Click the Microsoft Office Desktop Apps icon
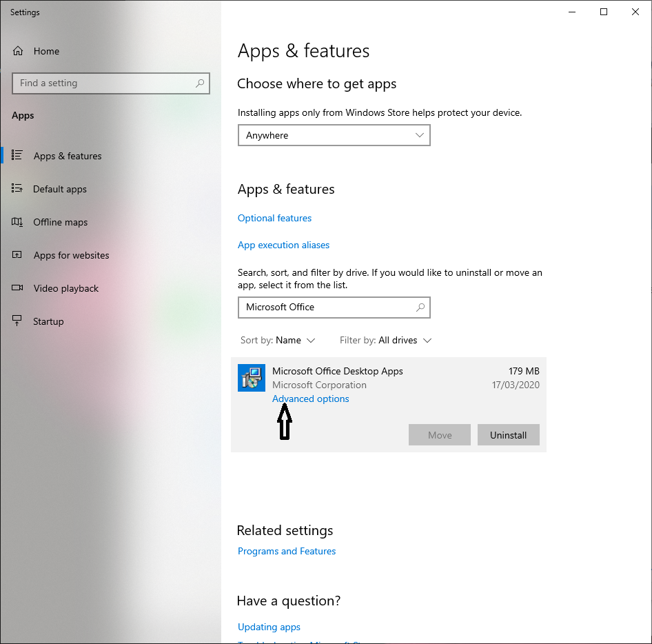The height and width of the screenshot is (644, 652). 252,378
